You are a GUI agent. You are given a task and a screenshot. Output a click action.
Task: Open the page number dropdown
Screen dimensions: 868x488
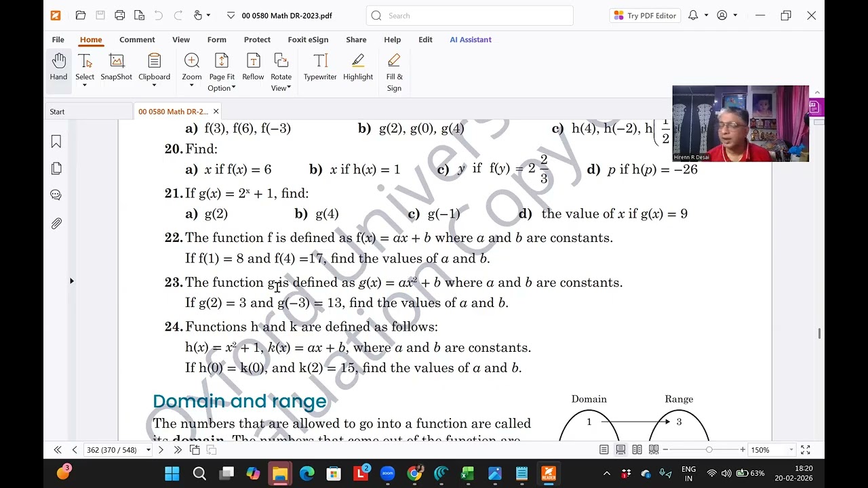[x=149, y=450]
